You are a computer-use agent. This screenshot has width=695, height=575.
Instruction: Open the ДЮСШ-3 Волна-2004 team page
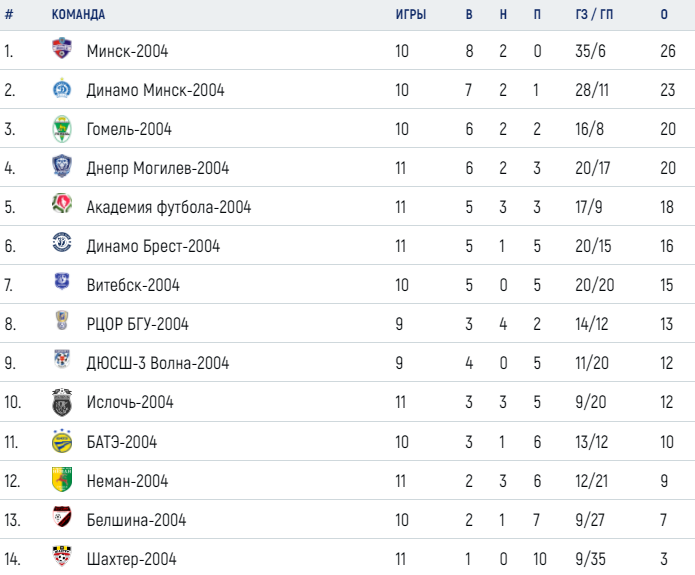(158, 363)
